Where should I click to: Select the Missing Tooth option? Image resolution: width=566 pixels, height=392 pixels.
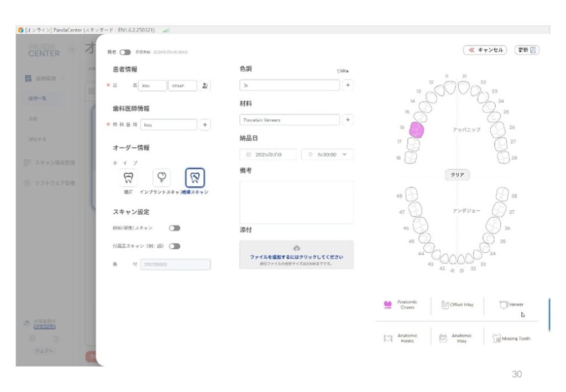coord(511,338)
